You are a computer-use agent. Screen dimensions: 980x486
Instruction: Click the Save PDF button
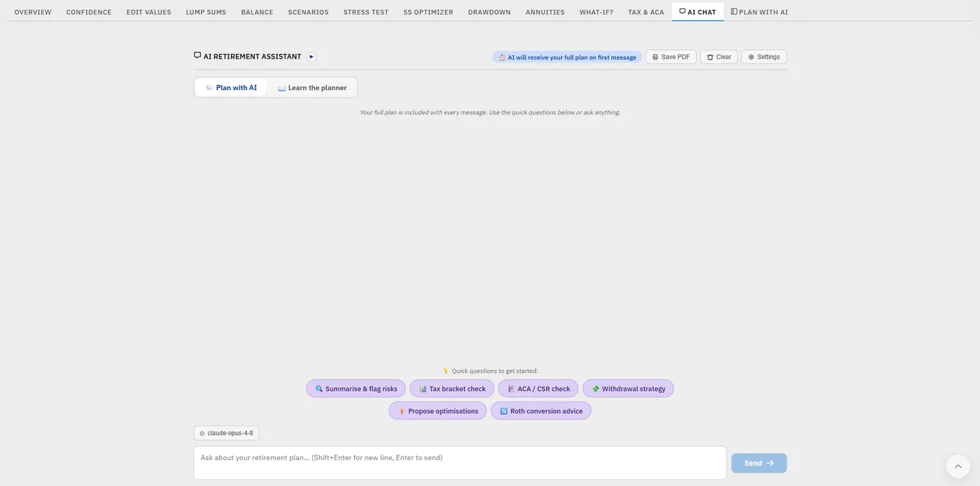pyautogui.click(x=671, y=57)
